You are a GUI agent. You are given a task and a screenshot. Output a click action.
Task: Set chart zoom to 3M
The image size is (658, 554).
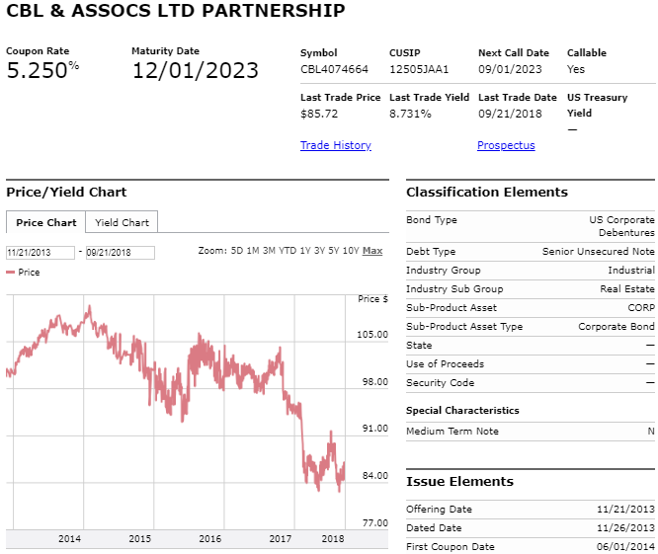click(x=269, y=251)
